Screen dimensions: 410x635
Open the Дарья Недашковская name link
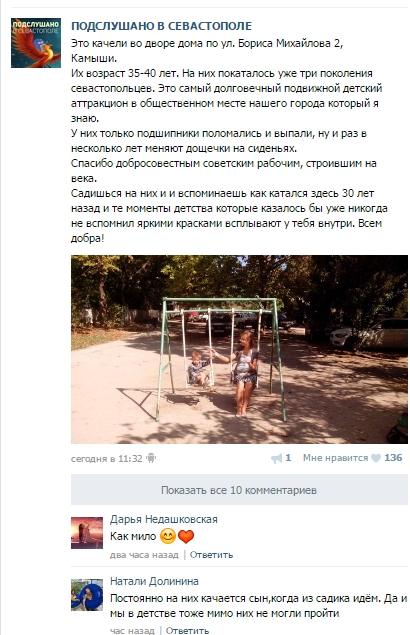click(x=164, y=520)
